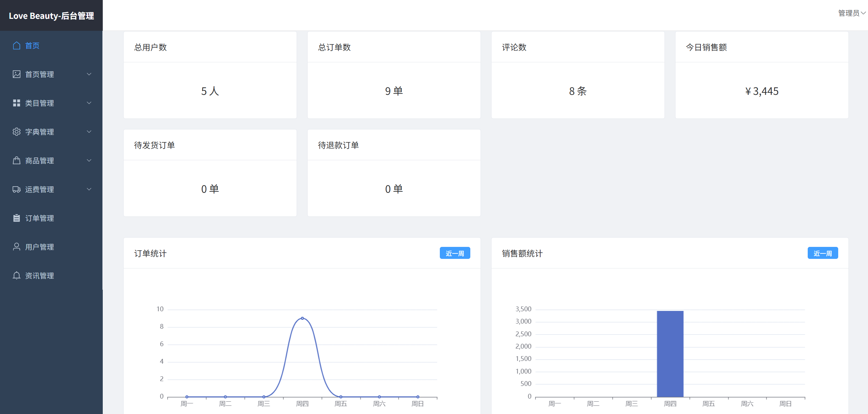Expand the 商品管理 chevron arrow
This screenshot has width=868, height=414.
[x=89, y=161]
